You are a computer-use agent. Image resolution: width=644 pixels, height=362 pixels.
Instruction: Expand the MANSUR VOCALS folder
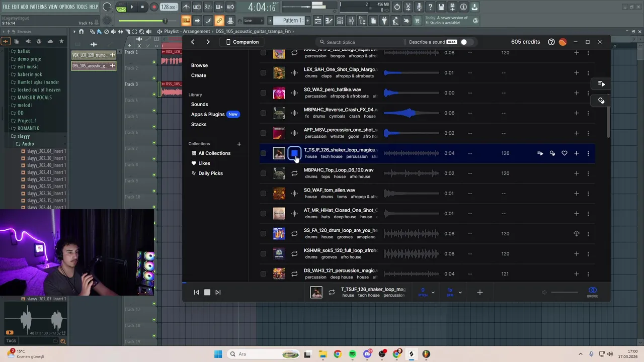click(34, 98)
